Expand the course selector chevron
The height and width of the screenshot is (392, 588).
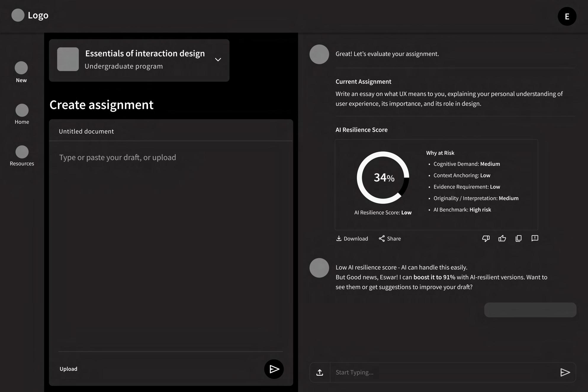pos(218,60)
